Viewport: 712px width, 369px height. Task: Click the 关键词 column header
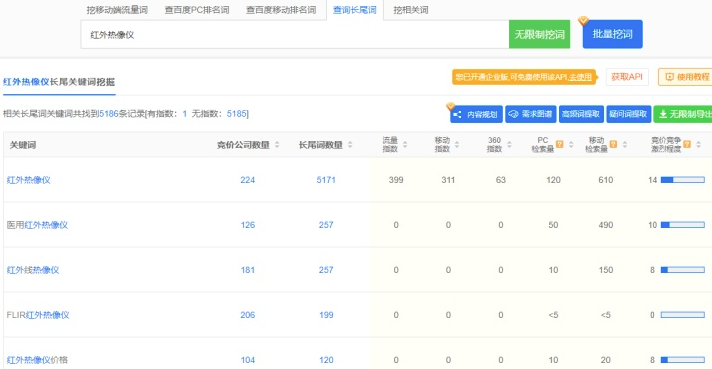[x=23, y=145]
